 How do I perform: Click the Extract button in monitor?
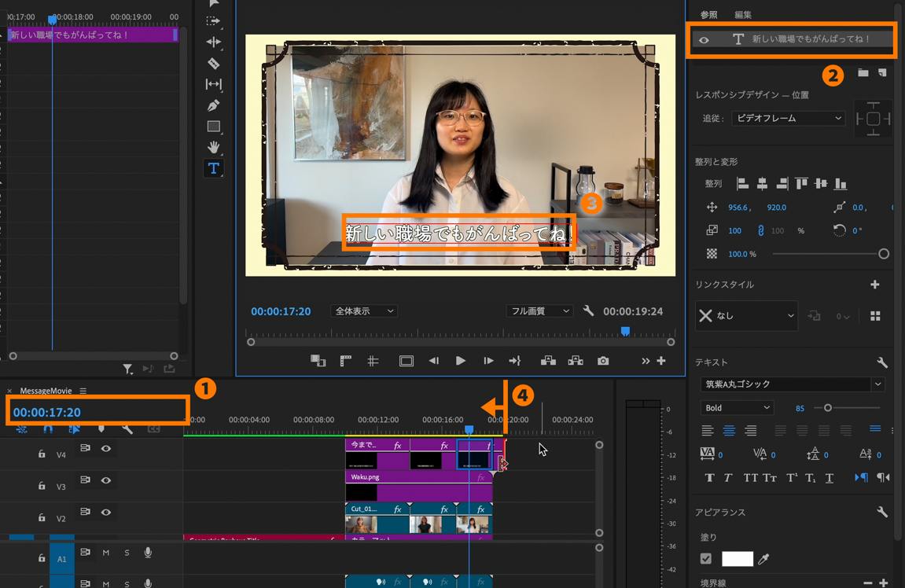576,361
